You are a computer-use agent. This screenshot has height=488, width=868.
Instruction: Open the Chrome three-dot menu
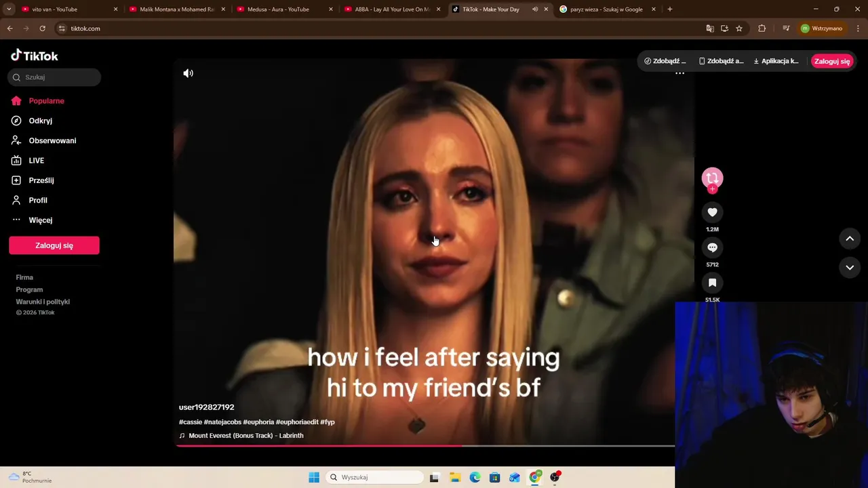(x=859, y=28)
